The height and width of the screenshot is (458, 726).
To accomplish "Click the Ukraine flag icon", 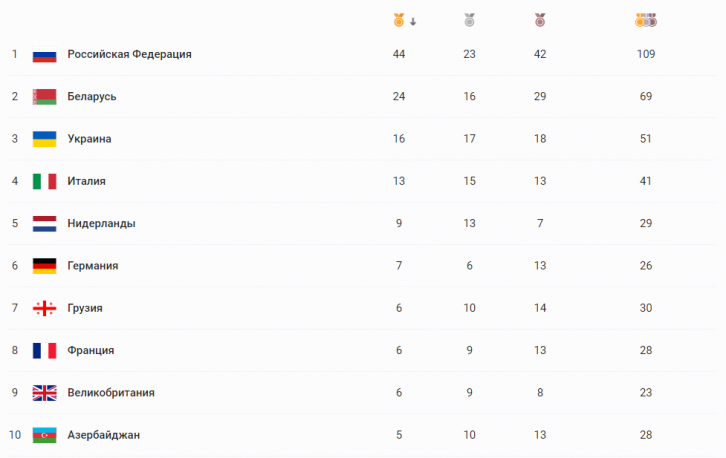I will [x=44, y=139].
